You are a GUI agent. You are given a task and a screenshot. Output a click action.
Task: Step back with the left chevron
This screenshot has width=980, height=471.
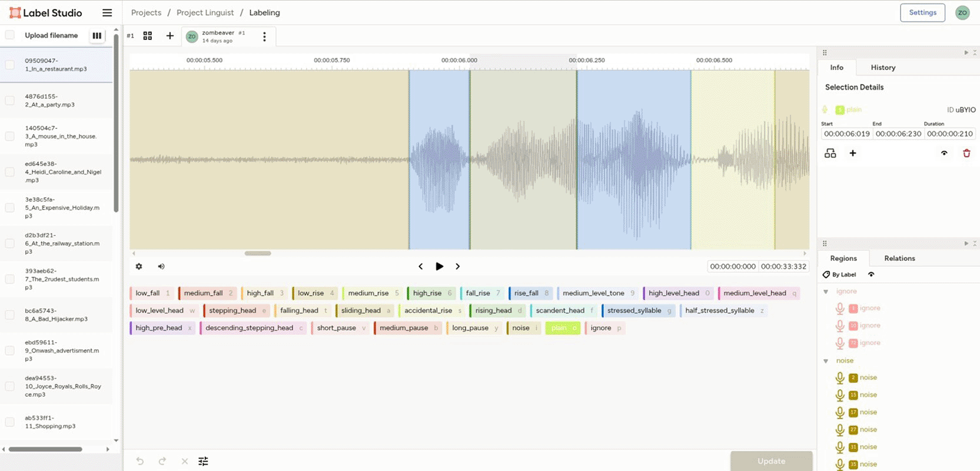pyautogui.click(x=420, y=266)
